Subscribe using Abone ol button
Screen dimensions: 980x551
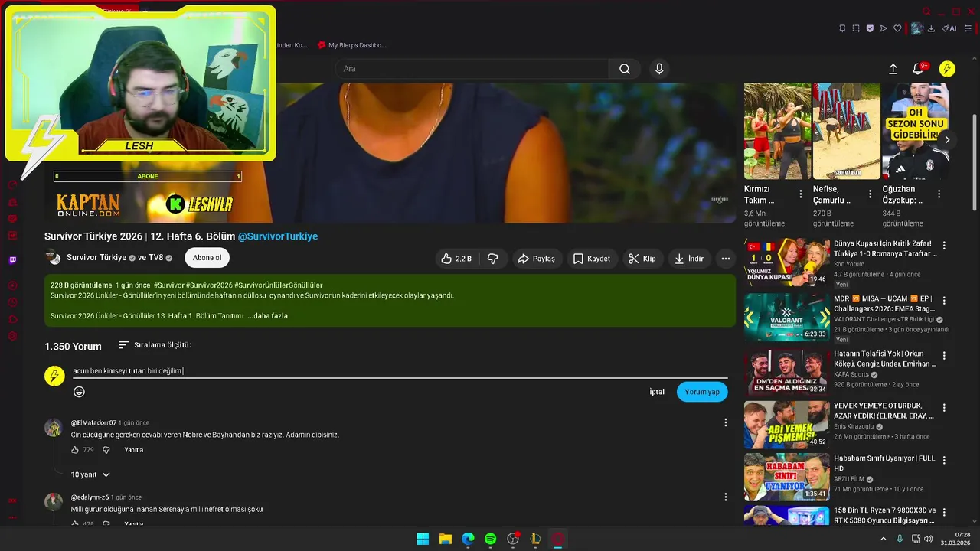click(x=207, y=258)
